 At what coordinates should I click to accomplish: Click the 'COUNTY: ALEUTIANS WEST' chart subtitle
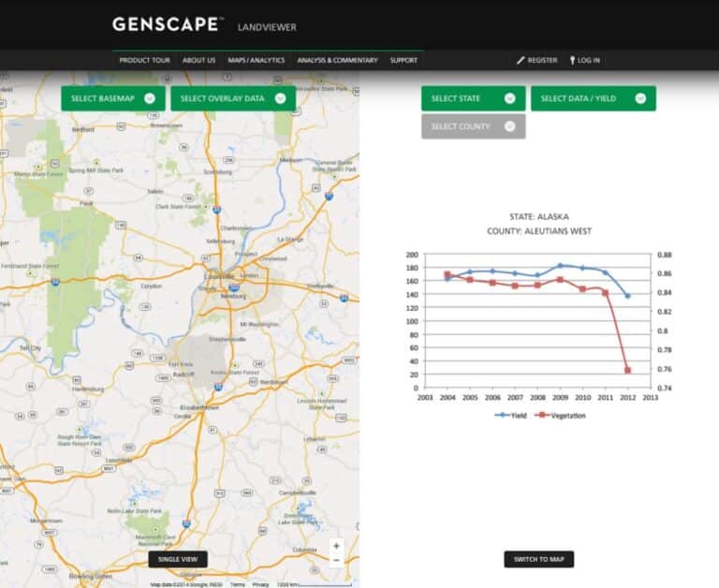pos(539,231)
